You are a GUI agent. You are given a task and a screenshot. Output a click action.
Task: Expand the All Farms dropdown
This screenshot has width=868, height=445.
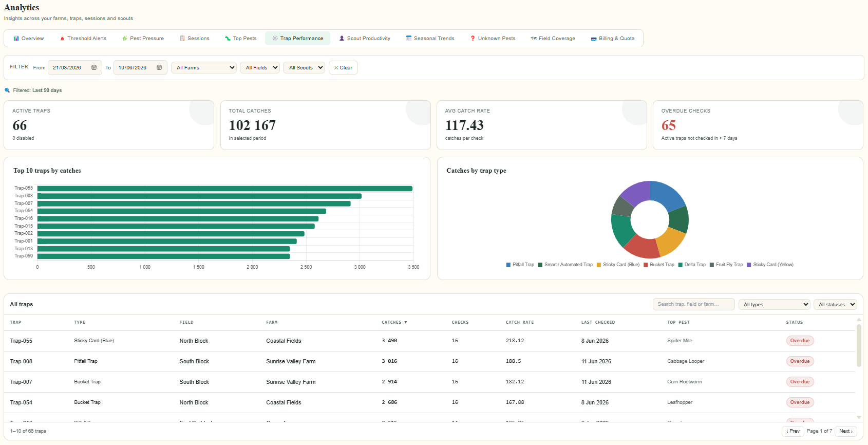(x=204, y=68)
